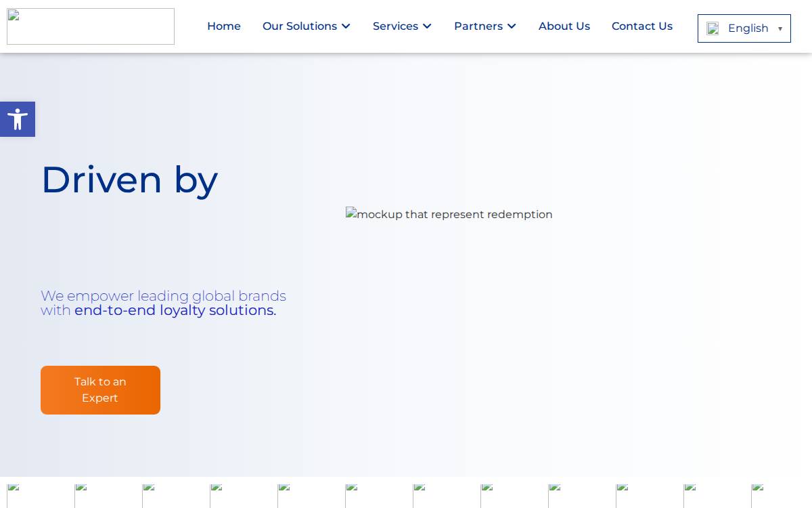The image size is (812, 508).
Task: Click the language flag icon beside English
Action: [x=713, y=28]
